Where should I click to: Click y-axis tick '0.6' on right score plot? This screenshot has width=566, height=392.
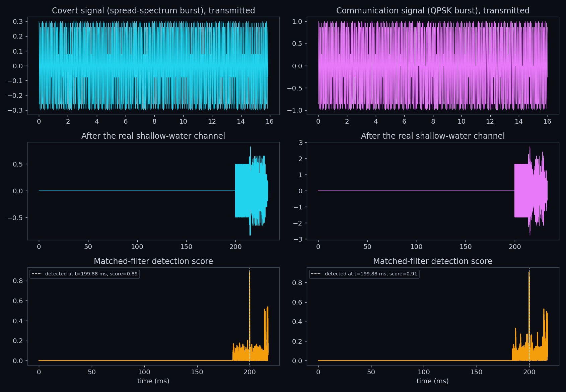click(x=297, y=302)
